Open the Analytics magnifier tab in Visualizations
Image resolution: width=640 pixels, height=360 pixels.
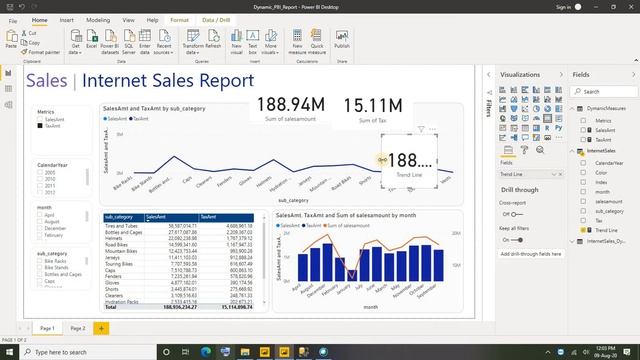click(x=540, y=150)
